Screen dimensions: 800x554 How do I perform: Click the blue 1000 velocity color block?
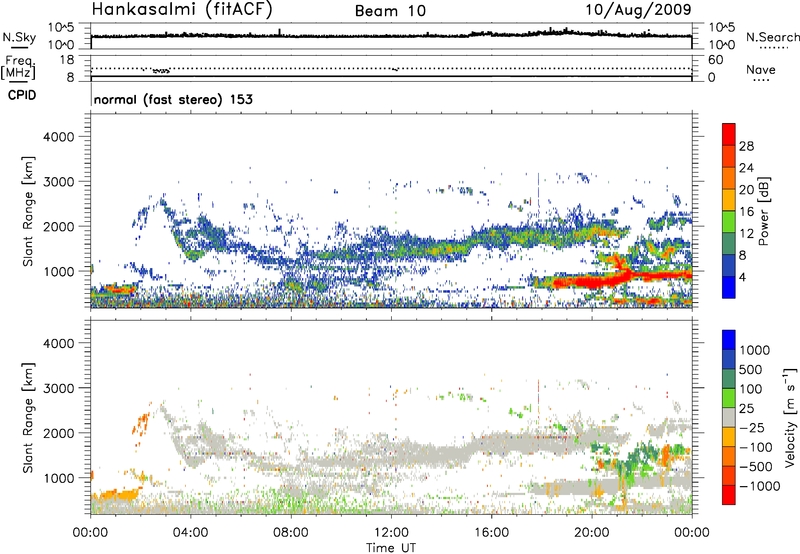(729, 340)
